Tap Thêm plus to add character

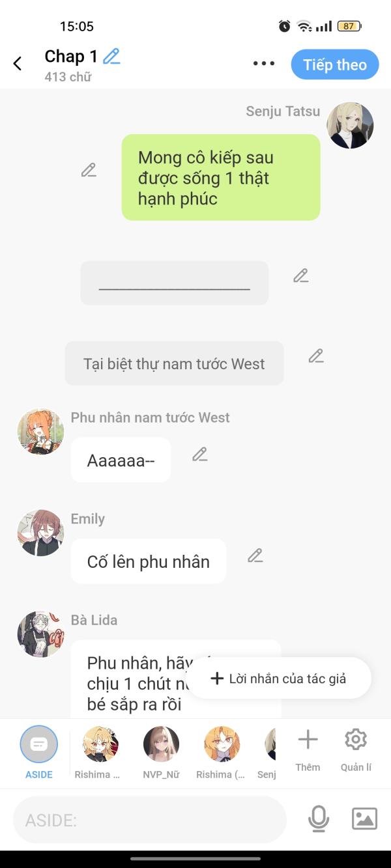click(308, 749)
